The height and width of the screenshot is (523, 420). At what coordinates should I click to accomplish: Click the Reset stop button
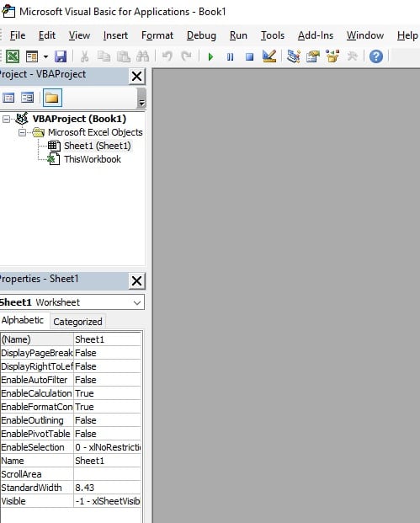click(249, 56)
